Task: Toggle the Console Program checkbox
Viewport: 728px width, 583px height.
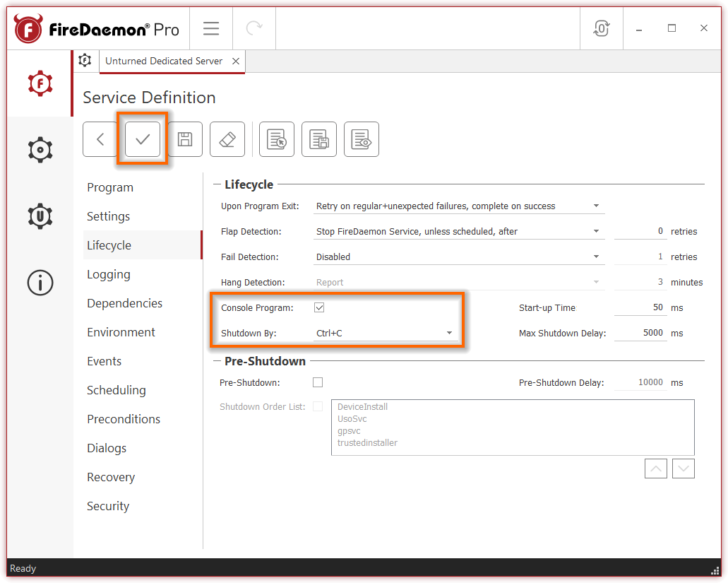Action: coord(319,307)
